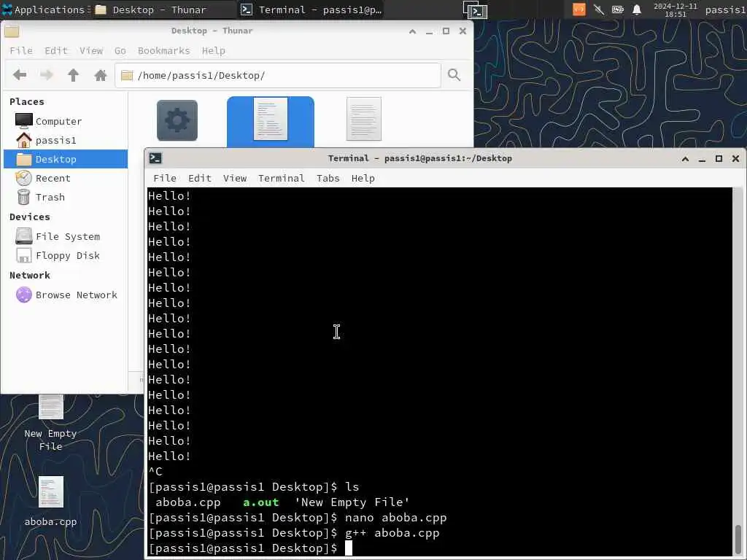Minimize the Thunar window
This screenshot has height=560, width=747.
point(429,31)
